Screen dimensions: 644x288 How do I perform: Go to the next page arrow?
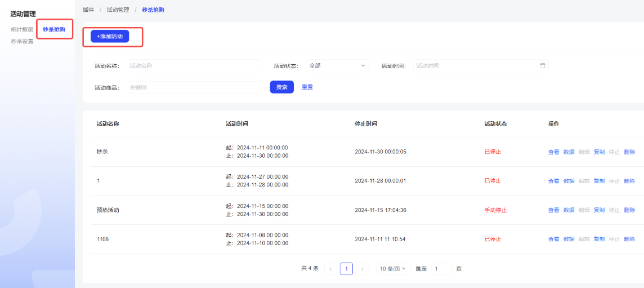point(362,269)
